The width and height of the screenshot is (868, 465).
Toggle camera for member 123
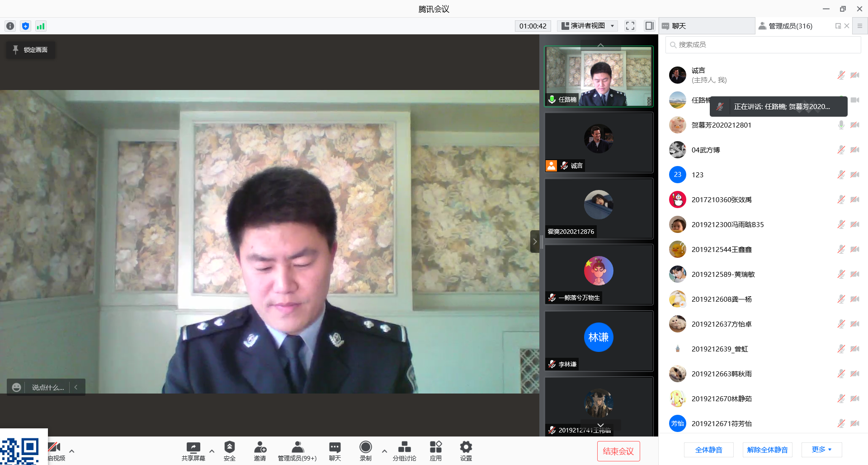coord(854,175)
